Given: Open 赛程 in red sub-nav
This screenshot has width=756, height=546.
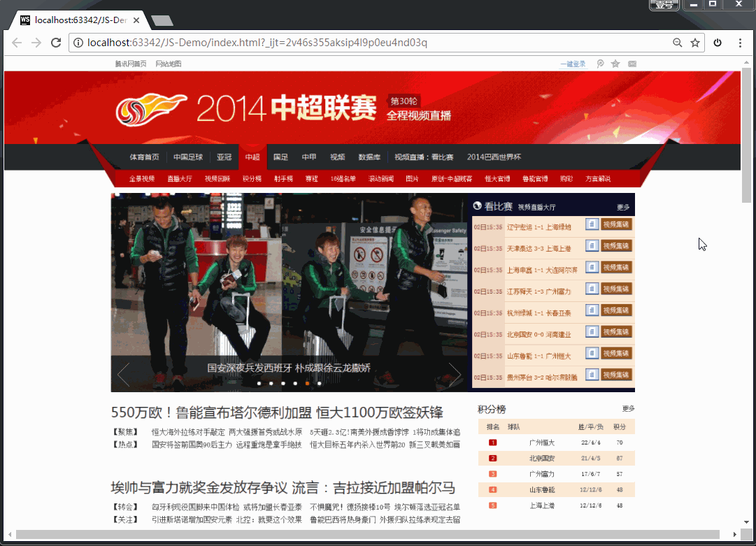Looking at the screenshot, I should point(311,179).
